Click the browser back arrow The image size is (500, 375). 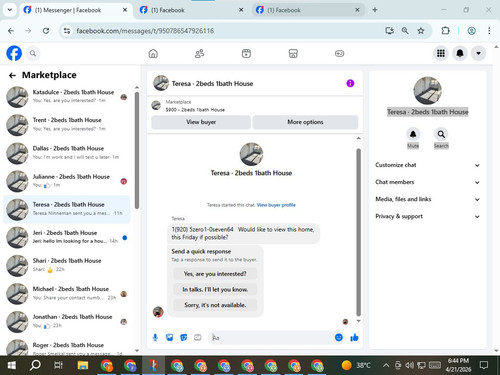(x=11, y=31)
